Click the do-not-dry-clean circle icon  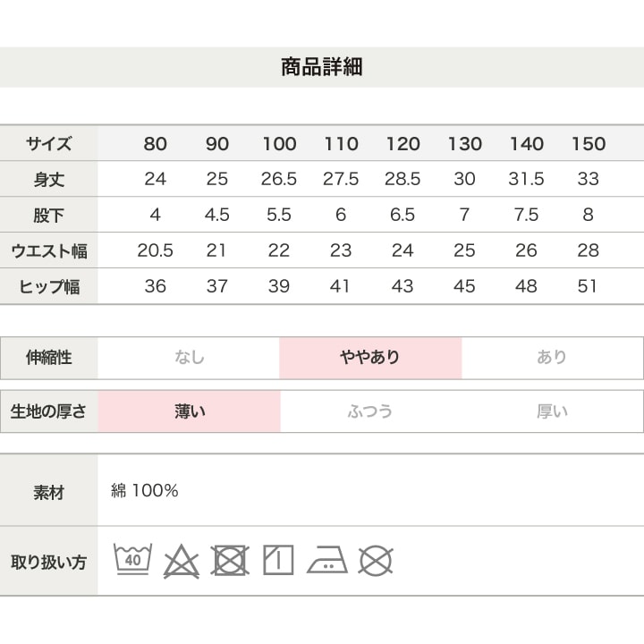[376, 561]
